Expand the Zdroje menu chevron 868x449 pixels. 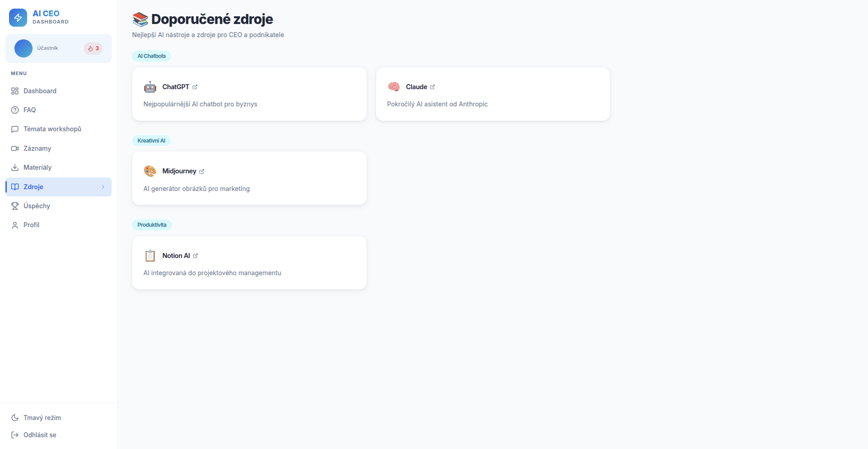pos(103,187)
